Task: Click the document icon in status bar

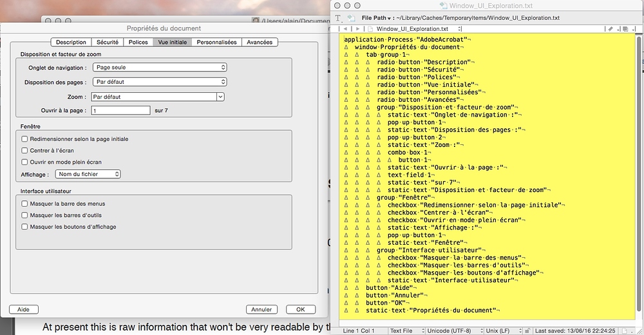Action: tap(624, 330)
